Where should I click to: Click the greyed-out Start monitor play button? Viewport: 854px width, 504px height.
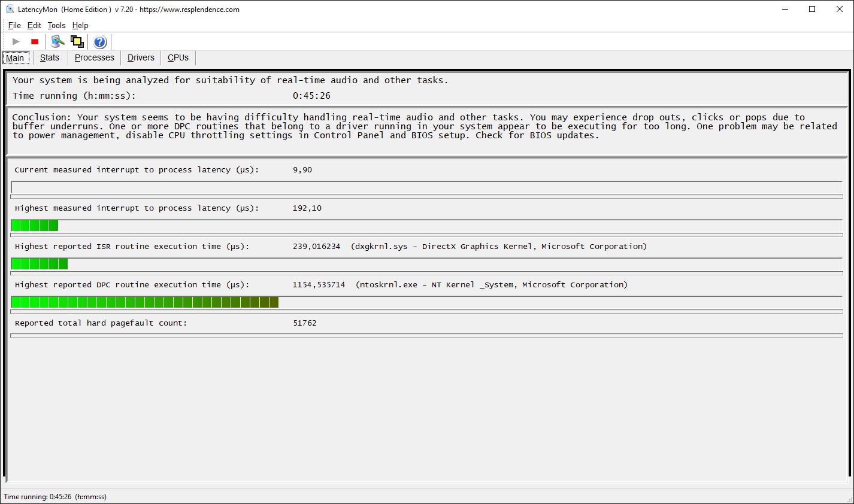16,41
